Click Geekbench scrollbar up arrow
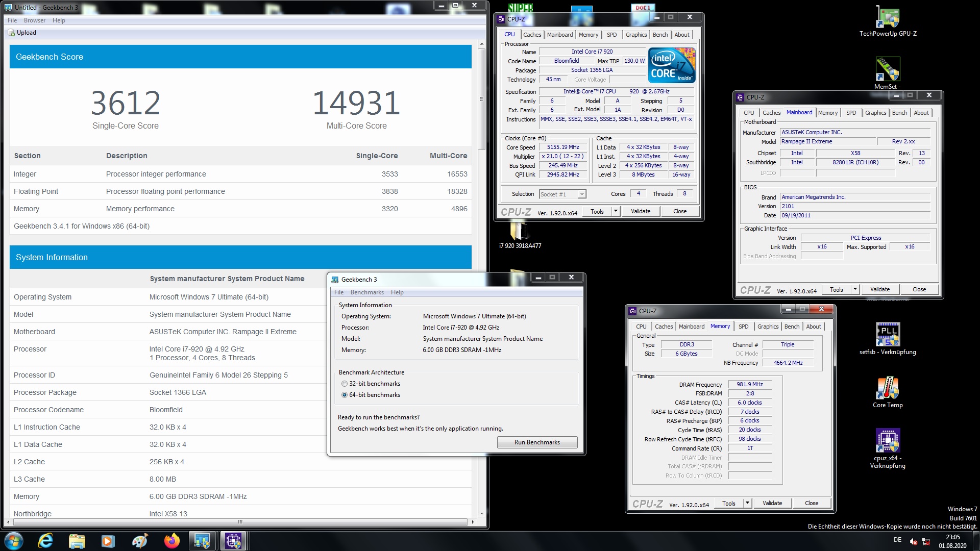 point(481,44)
